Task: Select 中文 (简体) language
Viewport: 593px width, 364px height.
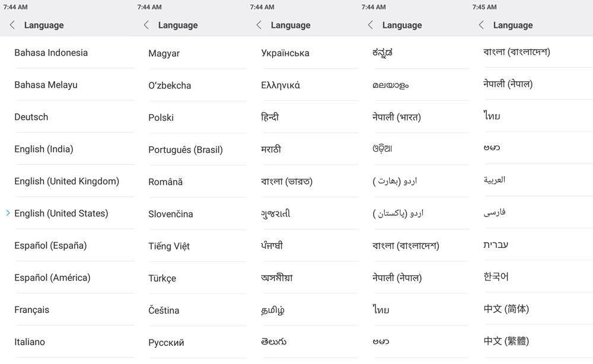Action: tap(506, 309)
